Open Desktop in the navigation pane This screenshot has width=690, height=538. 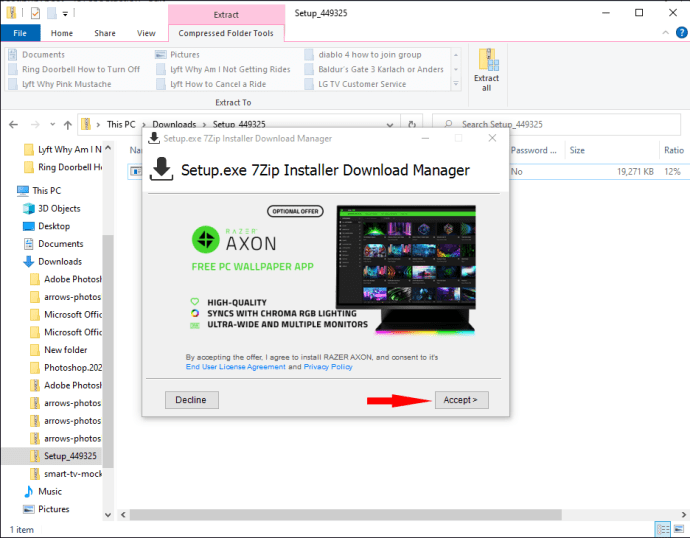[47, 226]
